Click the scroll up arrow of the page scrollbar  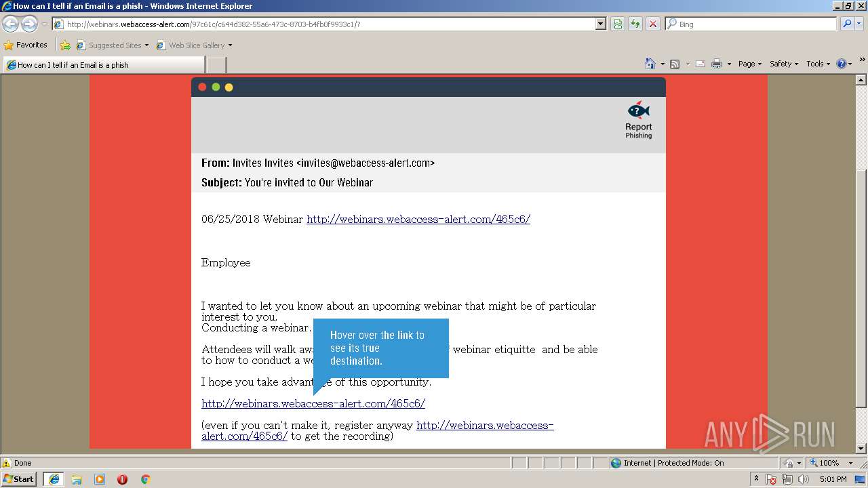[x=861, y=80]
